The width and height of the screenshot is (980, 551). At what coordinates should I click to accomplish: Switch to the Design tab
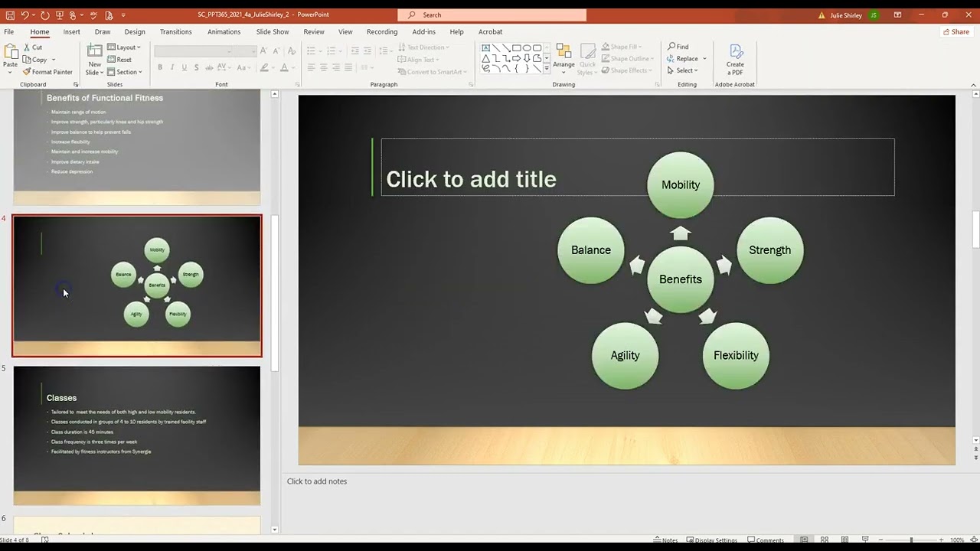(135, 31)
